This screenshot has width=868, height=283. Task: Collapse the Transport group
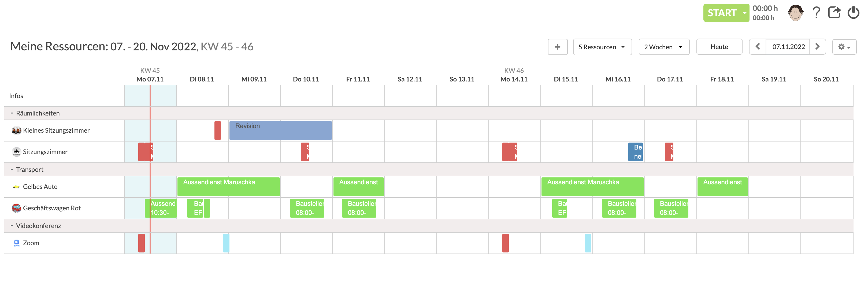tap(12, 169)
